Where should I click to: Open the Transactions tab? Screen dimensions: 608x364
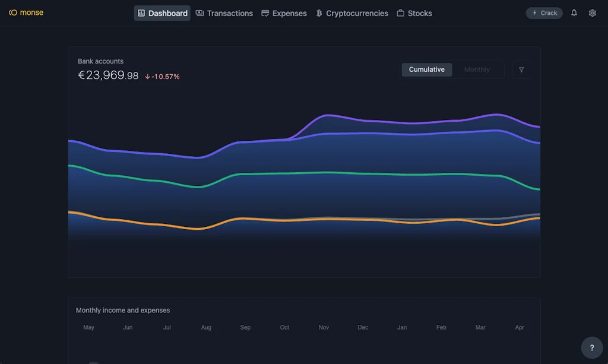(x=224, y=13)
